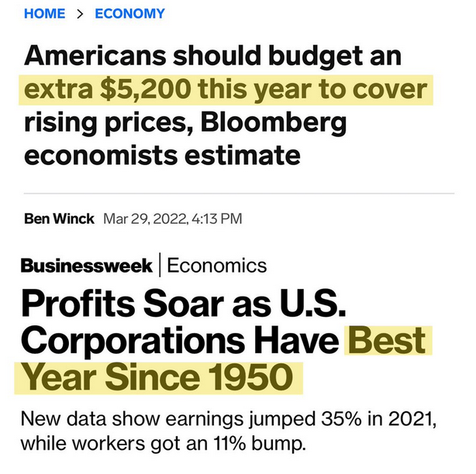Open the "Americans should budget an" headline
Image resolution: width=476 pixels, height=474 pixels.
(212, 56)
